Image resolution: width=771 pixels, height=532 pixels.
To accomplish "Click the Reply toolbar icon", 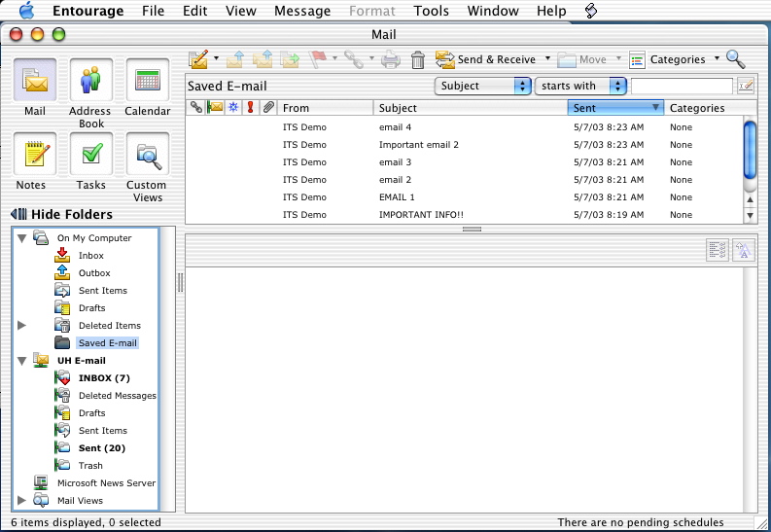I will (235, 59).
